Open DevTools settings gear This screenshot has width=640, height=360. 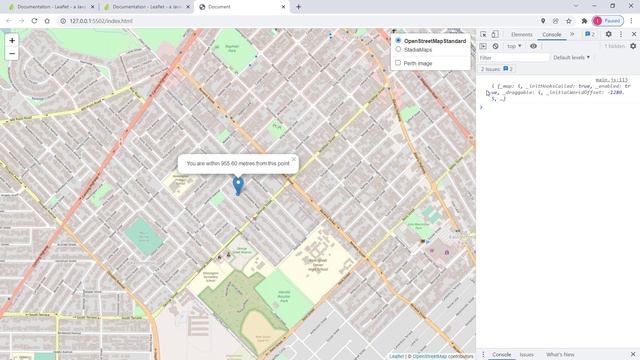tap(609, 34)
